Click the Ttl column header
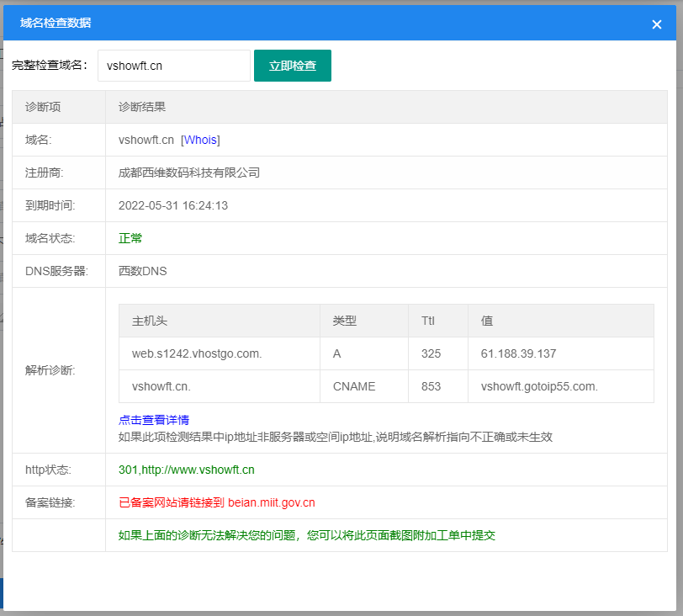This screenshot has height=616, width=683. 428,321
